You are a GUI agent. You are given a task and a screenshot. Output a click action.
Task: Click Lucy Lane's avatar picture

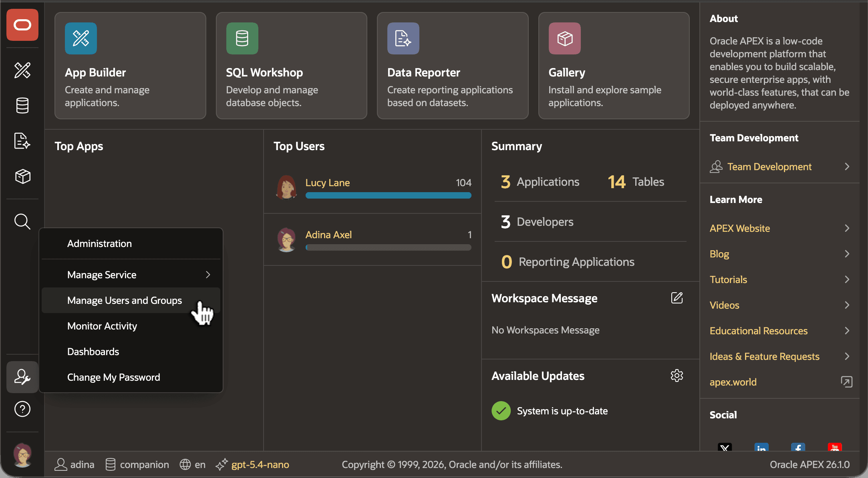pyautogui.click(x=286, y=187)
